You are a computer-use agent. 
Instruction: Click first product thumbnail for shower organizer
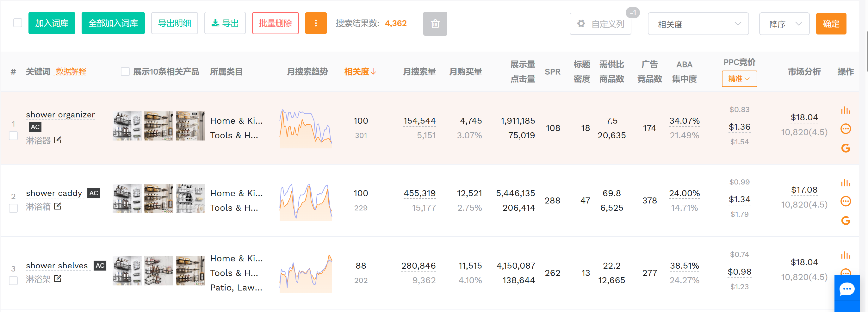point(127,126)
